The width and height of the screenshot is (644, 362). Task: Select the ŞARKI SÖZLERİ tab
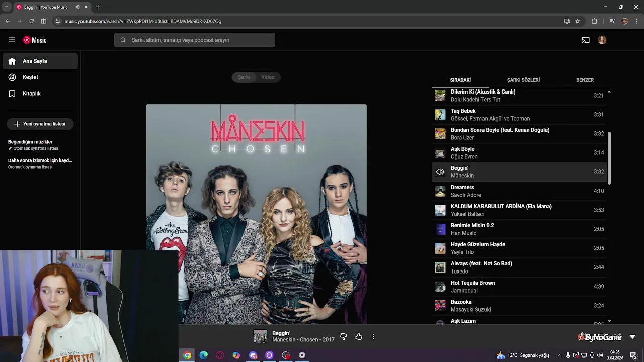523,80
